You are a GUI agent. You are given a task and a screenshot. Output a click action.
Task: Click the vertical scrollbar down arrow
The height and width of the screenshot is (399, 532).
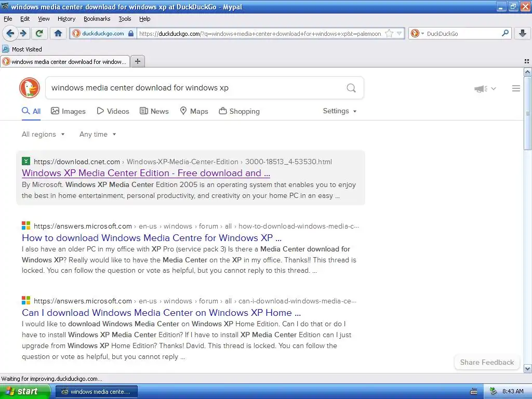(x=528, y=368)
